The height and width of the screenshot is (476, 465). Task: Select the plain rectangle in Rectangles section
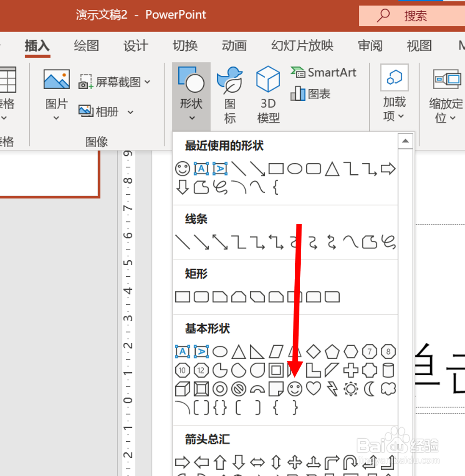(183, 297)
